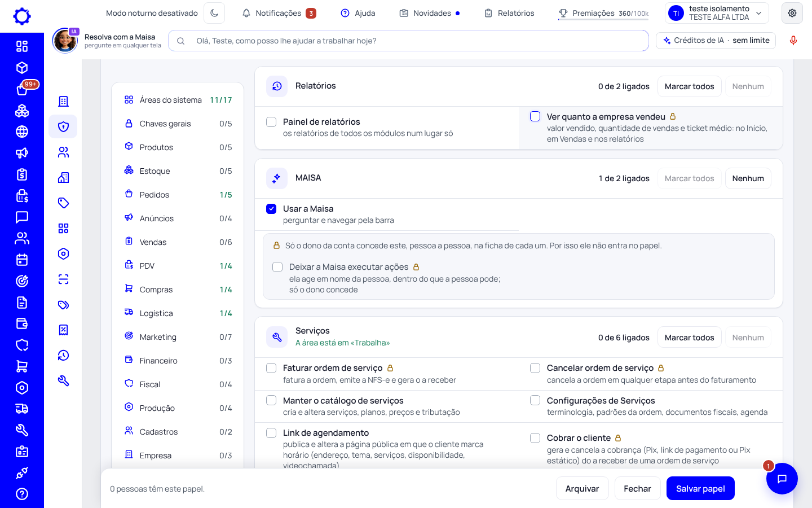Open Relatórios in top bar
Screen dimensions: 812x508
click(x=509, y=13)
